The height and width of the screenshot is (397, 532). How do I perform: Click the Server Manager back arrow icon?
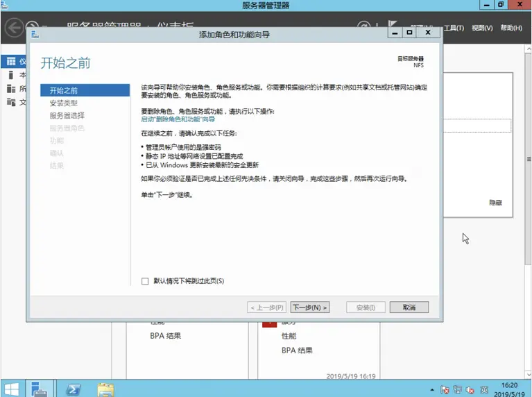(14, 28)
